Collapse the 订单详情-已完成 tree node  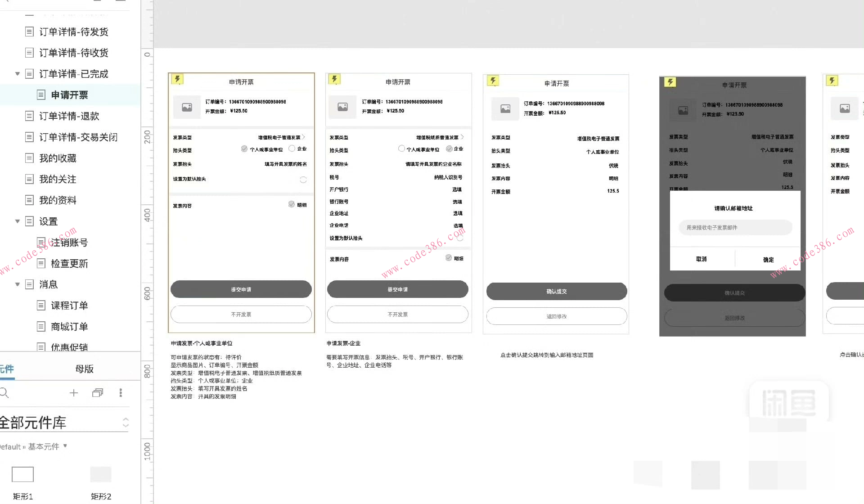click(18, 74)
